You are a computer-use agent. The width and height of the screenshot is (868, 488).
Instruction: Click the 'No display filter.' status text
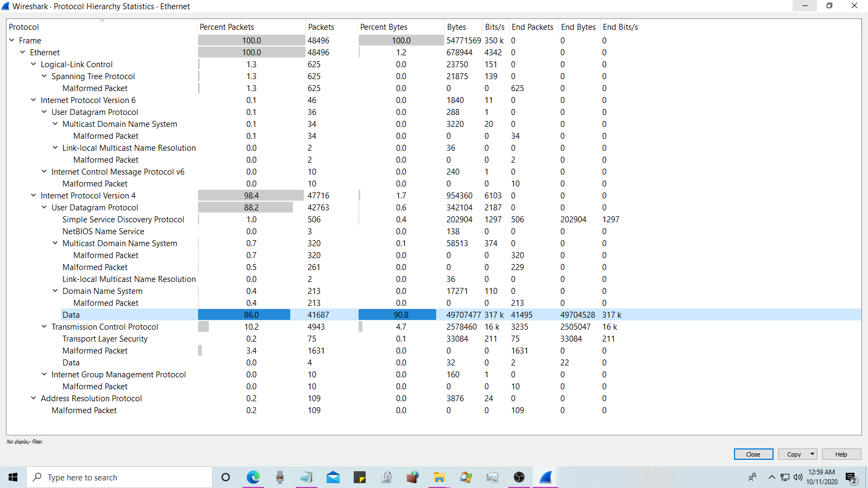pos(24,441)
